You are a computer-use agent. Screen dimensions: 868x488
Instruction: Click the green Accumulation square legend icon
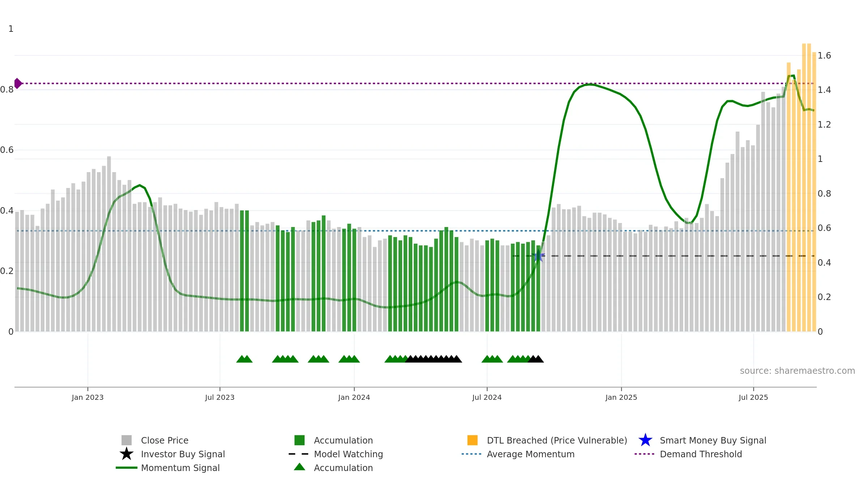tap(299, 440)
